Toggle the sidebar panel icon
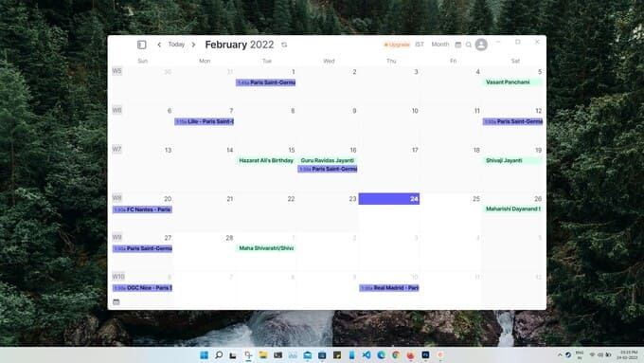This screenshot has width=644, height=363. point(142,45)
